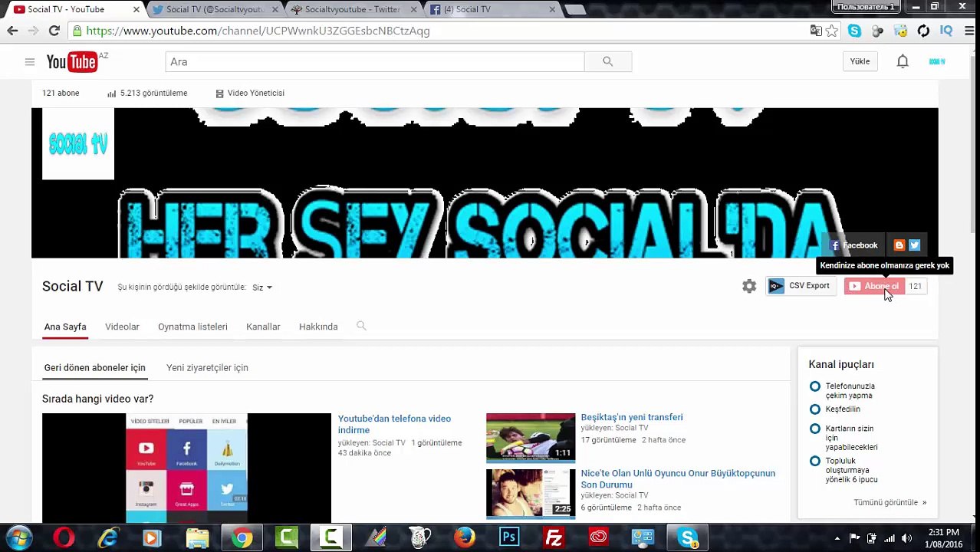Select Geri dönen aboneler için tab
Viewport: 980px width, 552px height.
[x=94, y=368]
